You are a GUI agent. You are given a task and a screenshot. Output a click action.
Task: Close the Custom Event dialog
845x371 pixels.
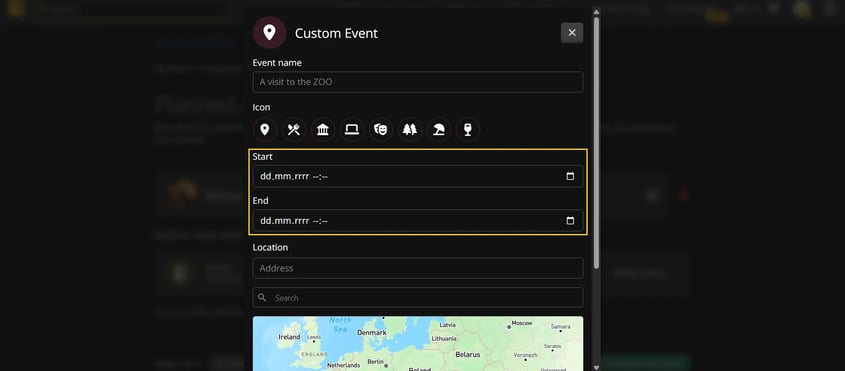point(572,33)
